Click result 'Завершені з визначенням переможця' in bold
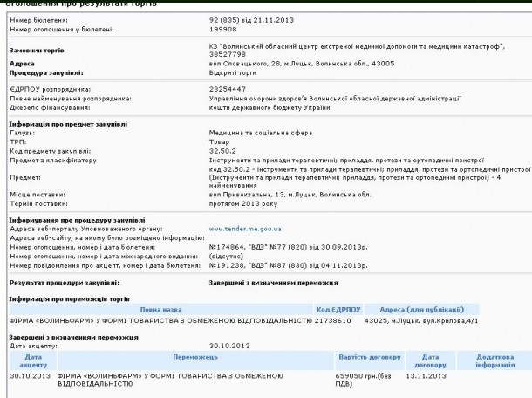Viewport: 532px width, 398px height. 274,283
